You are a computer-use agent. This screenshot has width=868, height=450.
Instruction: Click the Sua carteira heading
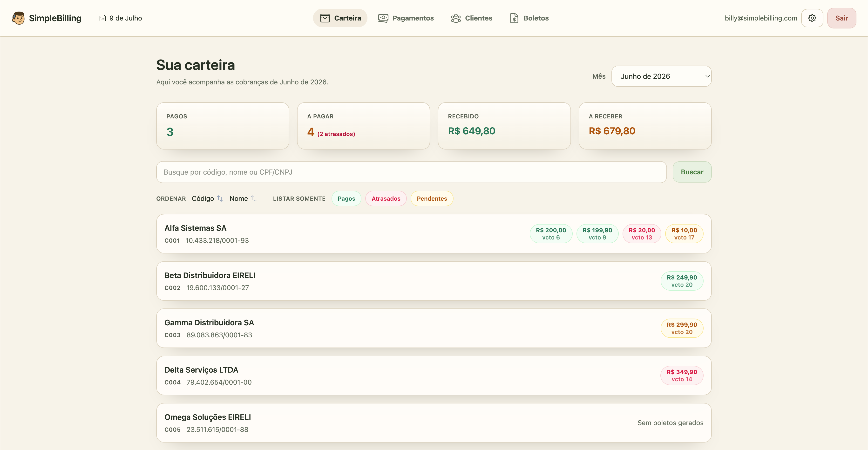pos(196,65)
